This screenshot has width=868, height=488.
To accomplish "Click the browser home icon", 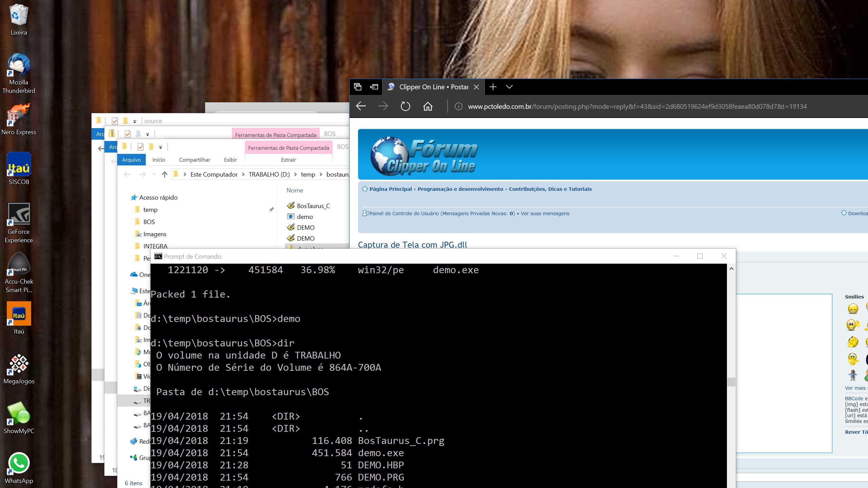I will pos(428,106).
